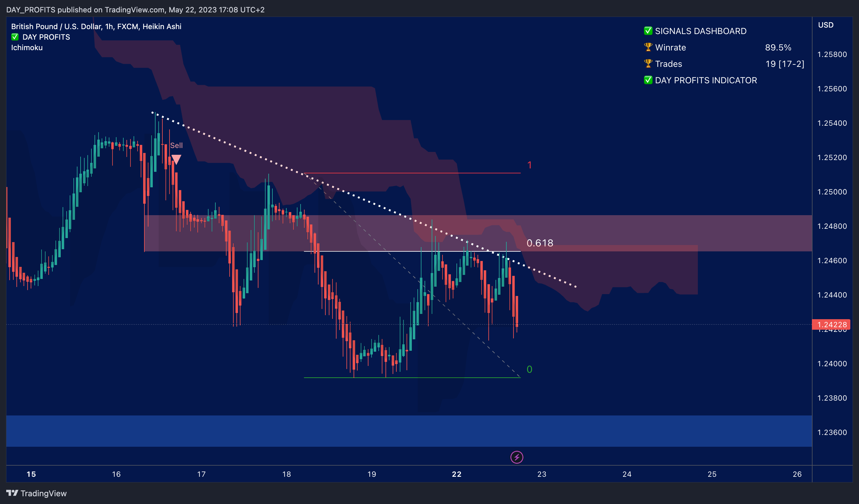The image size is (859, 504).
Task: Click date 24 on the time axis
Action: 627,474
